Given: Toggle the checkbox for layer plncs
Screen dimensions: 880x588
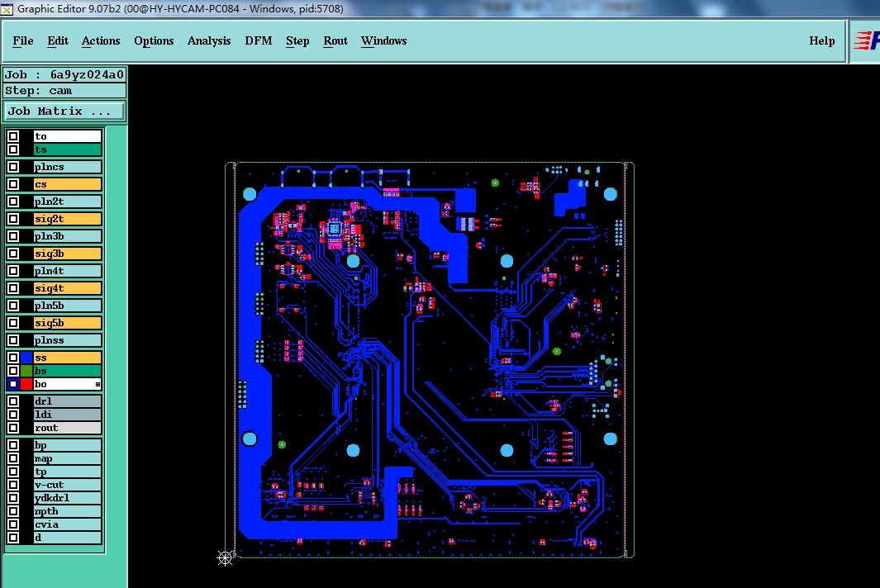Looking at the screenshot, I should click(x=13, y=167).
